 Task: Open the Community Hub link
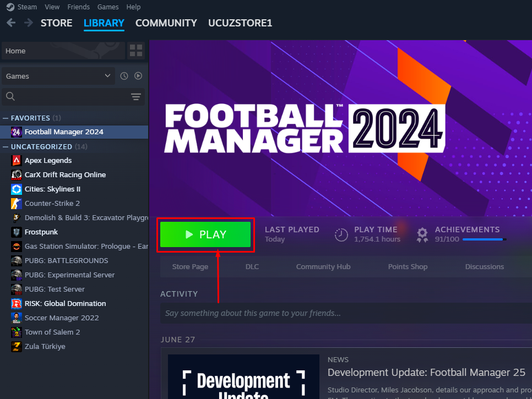pyautogui.click(x=323, y=267)
